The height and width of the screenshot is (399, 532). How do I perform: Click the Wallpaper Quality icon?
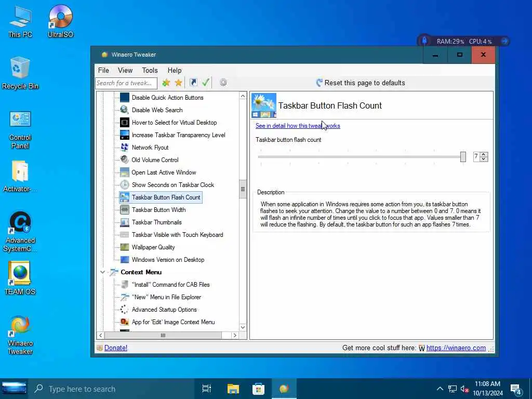125,247
